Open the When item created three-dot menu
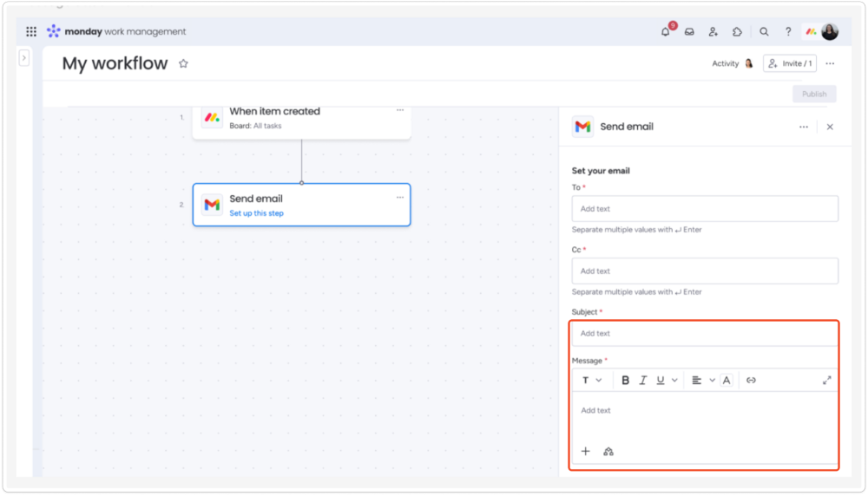Image resolution: width=868 pixels, height=496 pixels. [x=400, y=110]
